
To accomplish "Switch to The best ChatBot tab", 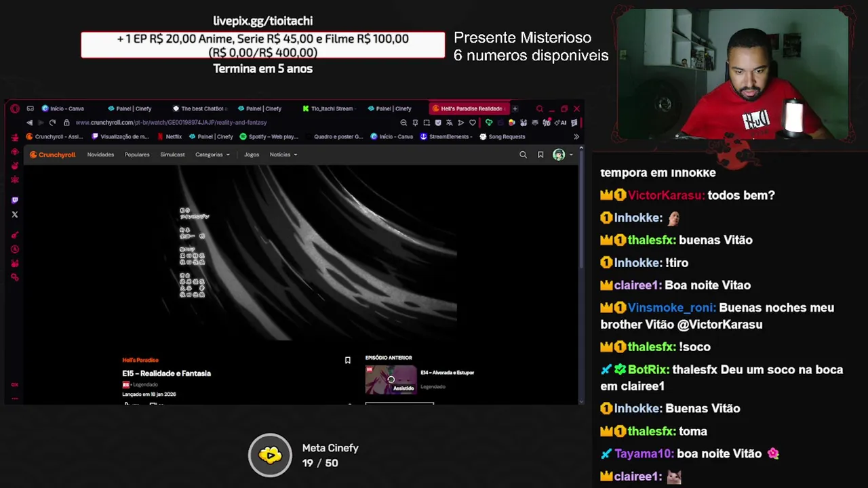I will click(200, 108).
